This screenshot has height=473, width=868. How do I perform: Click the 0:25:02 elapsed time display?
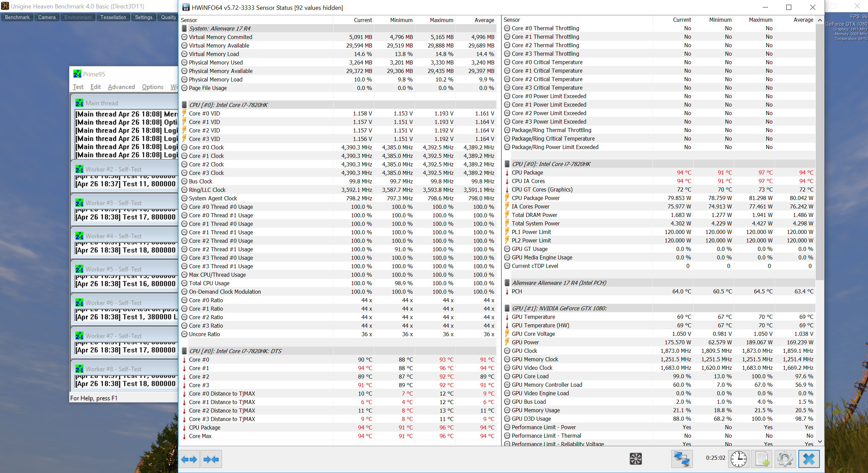[715, 457]
